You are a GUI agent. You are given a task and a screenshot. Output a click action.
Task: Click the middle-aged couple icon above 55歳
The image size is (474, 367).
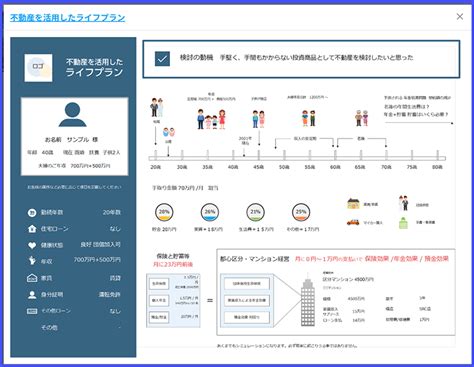tap(309, 118)
